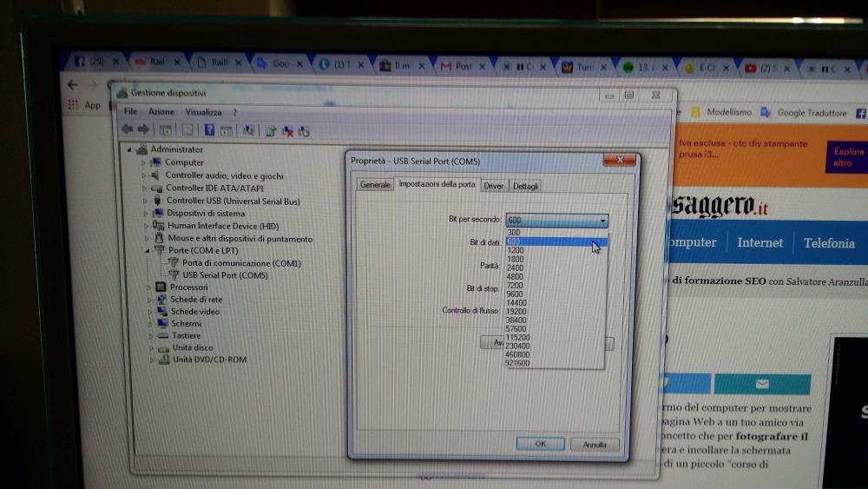Click the browser back arrow
The image size is (868, 489).
[x=72, y=85]
